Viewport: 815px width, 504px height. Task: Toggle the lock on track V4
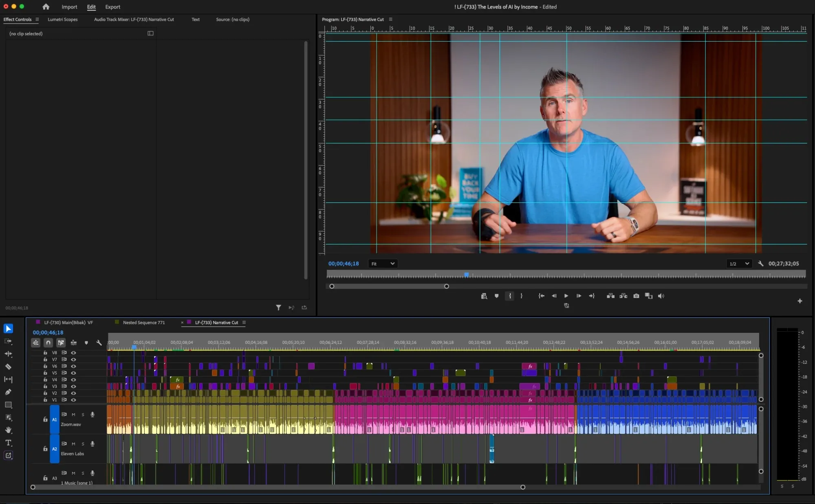pyautogui.click(x=45, y=380)
